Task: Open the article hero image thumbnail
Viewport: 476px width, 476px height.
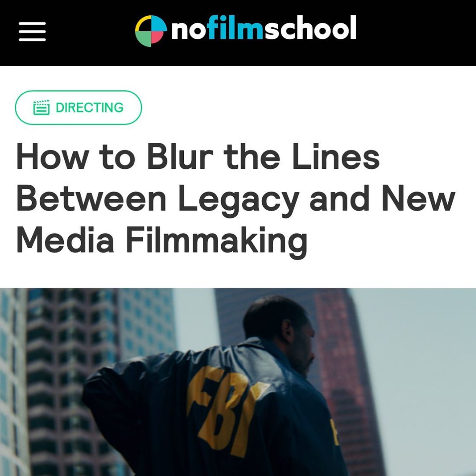Action: (238, 382)
